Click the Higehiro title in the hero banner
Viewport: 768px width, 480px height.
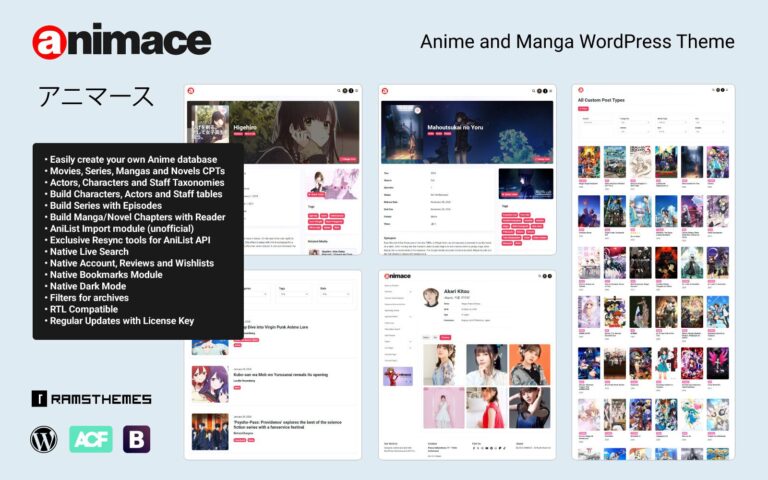tap(245, 127)
